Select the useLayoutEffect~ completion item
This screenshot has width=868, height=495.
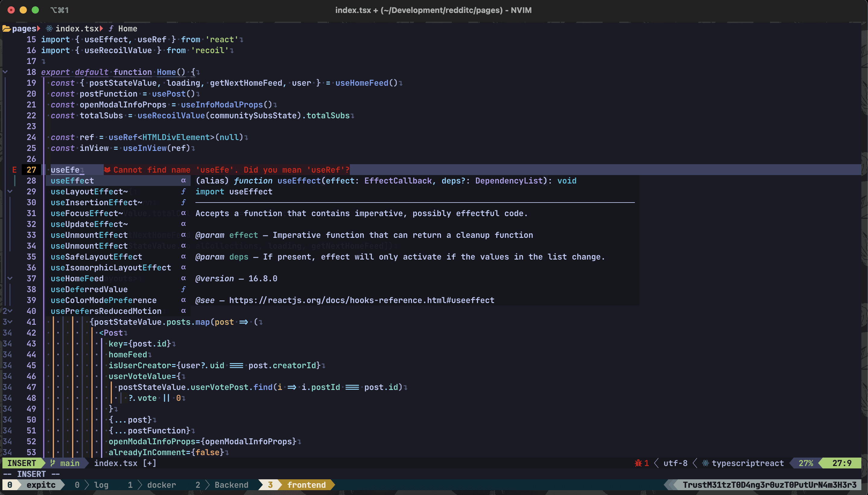[x=118, y=191]
